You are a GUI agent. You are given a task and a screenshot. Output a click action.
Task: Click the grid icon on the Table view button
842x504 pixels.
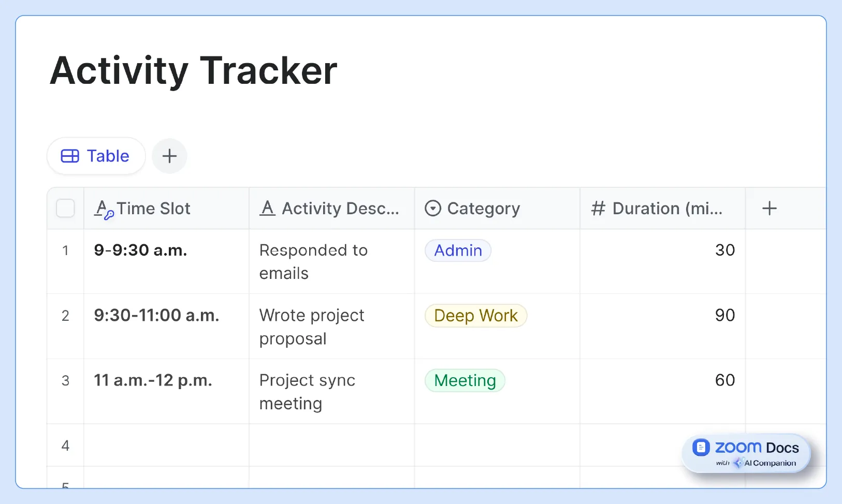coord(70,156)
